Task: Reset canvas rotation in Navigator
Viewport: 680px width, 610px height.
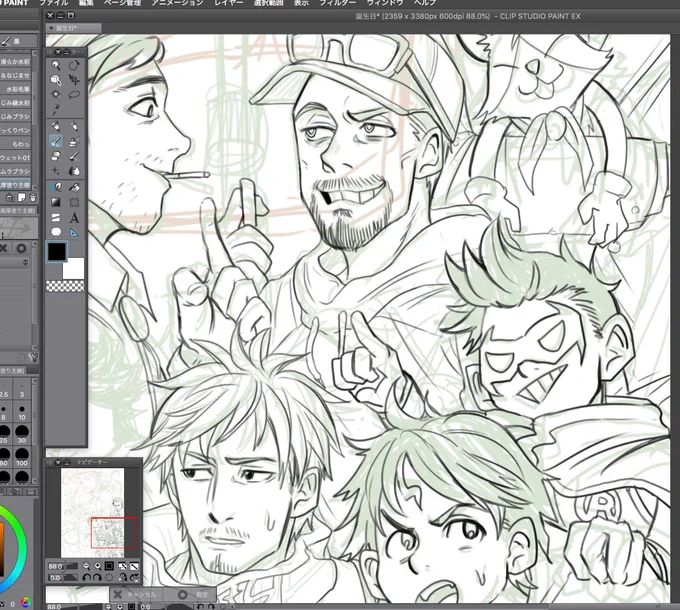Action: [x=109, y=577]
